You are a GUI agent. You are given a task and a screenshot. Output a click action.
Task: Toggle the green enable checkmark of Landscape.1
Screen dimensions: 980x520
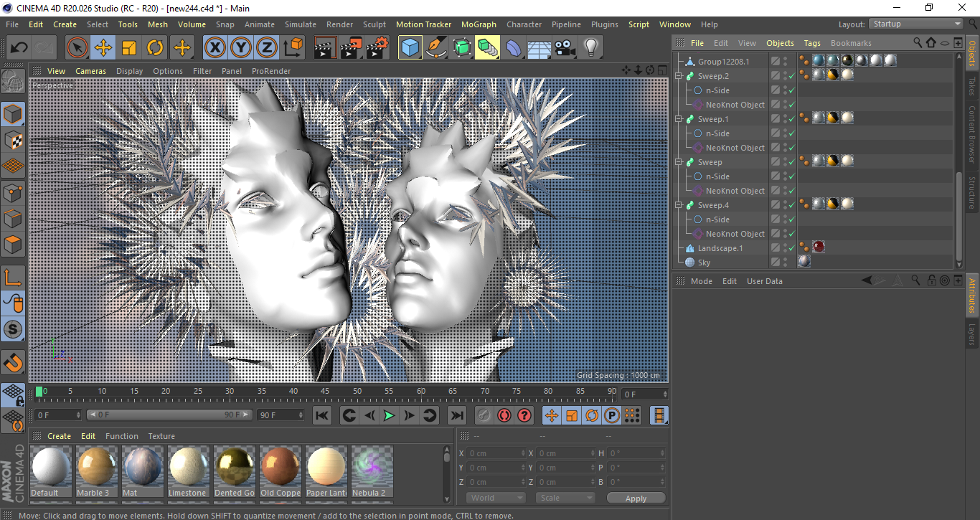(x=791, y=248)
